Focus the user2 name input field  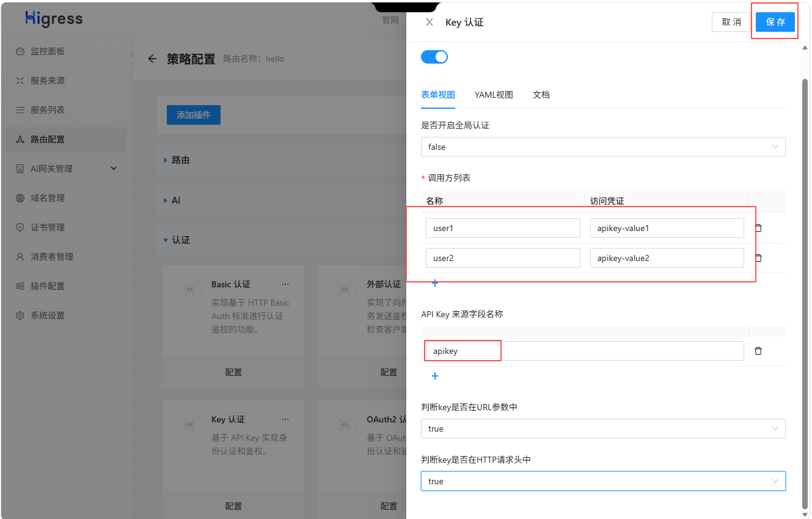tap(503, 258)
